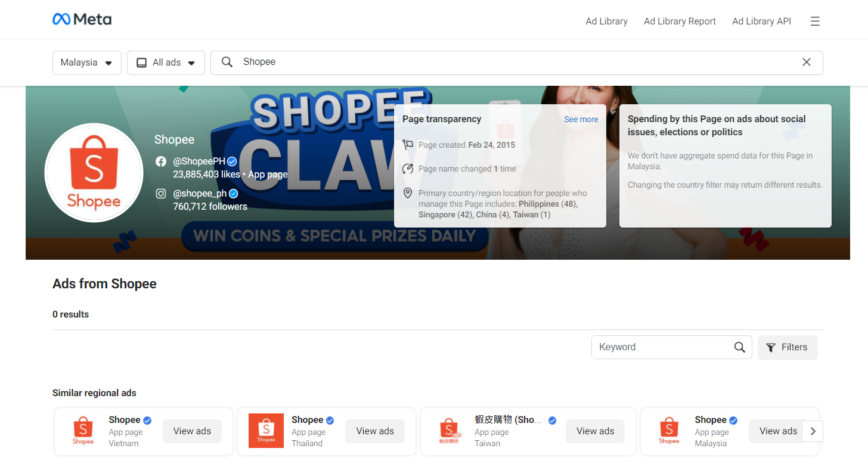Click the verified badge on Shopee Thailand
The width and height of the screenshot is (868, 470).
tap(330, 421)
